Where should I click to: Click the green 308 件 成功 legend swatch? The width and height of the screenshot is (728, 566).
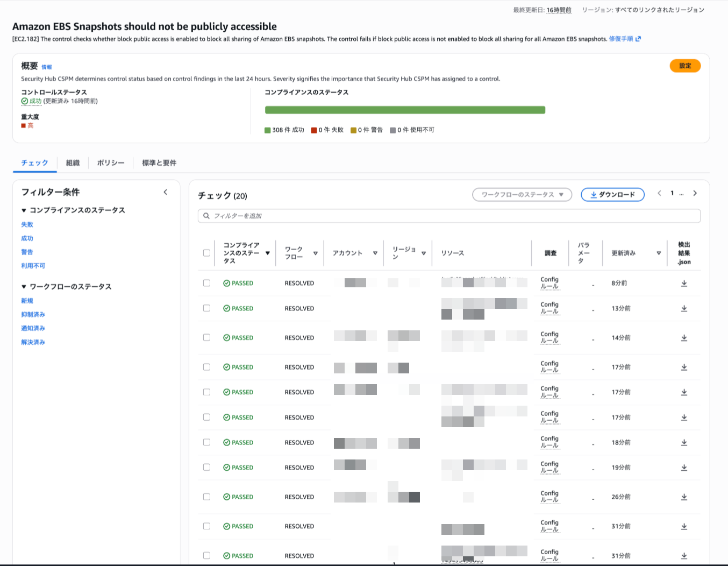[268, 130]
